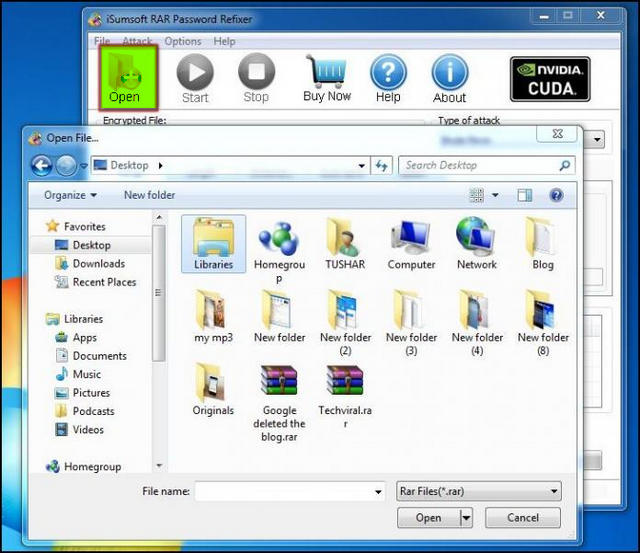
Task: Select the my mp3 folder
Action: pyautogui.click(x=213, y=316)
